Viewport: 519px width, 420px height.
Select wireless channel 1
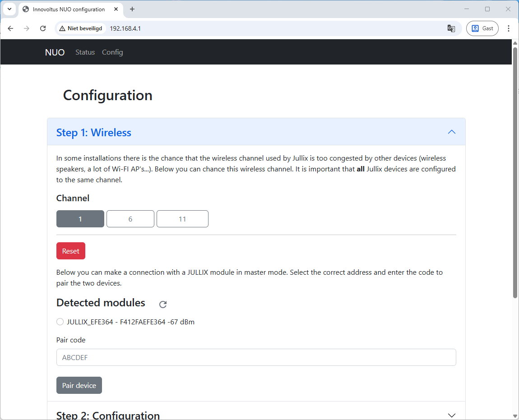click(80, 219)
